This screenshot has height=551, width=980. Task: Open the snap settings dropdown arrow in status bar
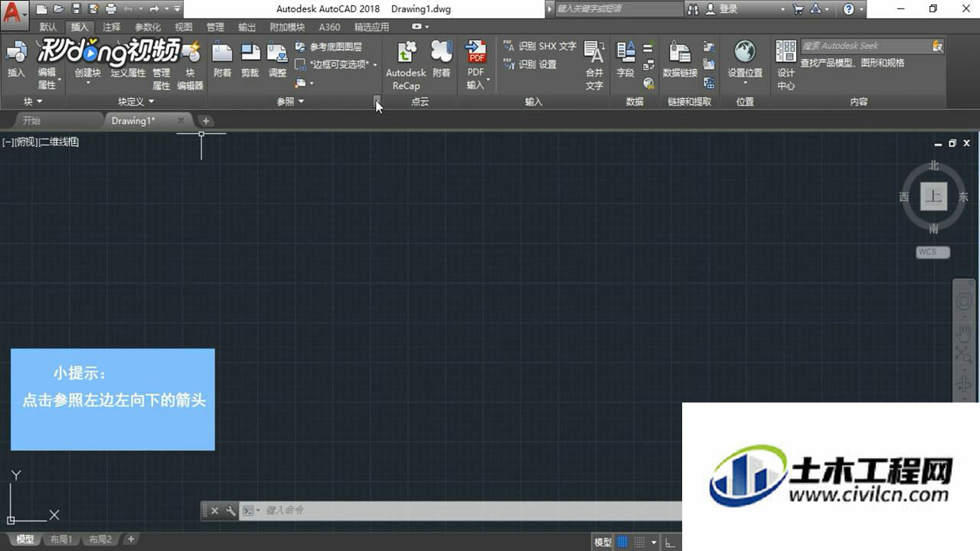click(654, 542)
